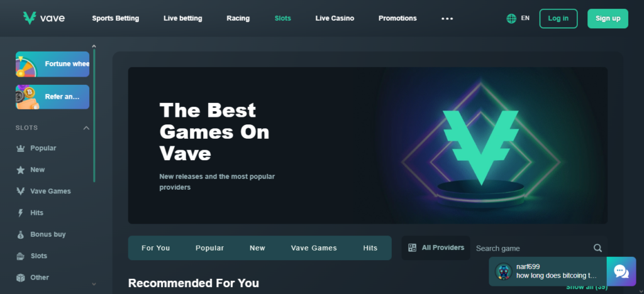Collapse the SLOTS sidebar section
644x294 pixels.
pos(86,128)
